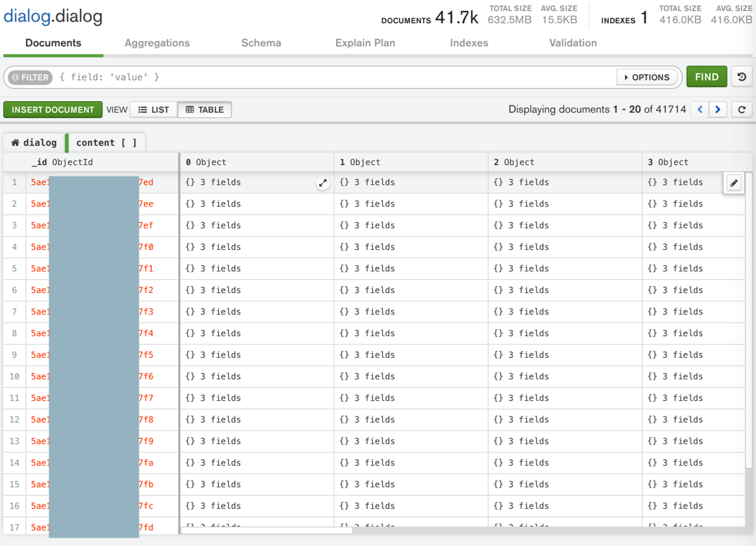Select the _id cell ending in 7fa
Image resolution: width=756 pixels, height=546 pixels.
coord(102,463)
